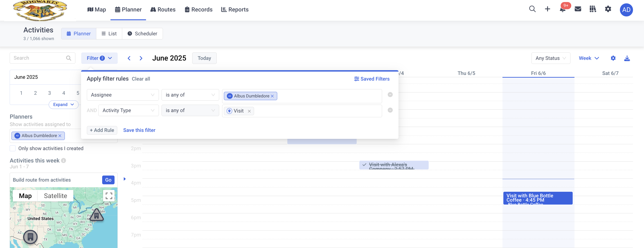
Task: Remove Albus Dumbledore from Planners
Action: pos(60,135)
